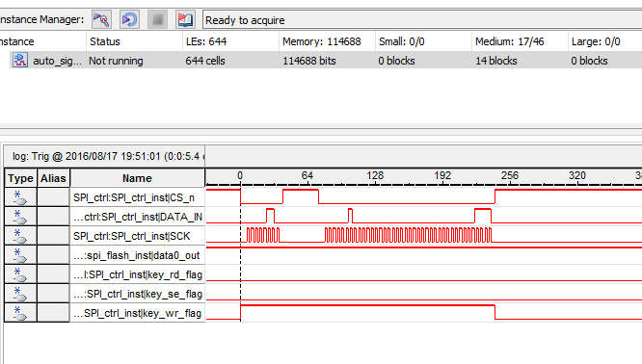Click the Memory: 114688 column header

(x=327, y=41)
